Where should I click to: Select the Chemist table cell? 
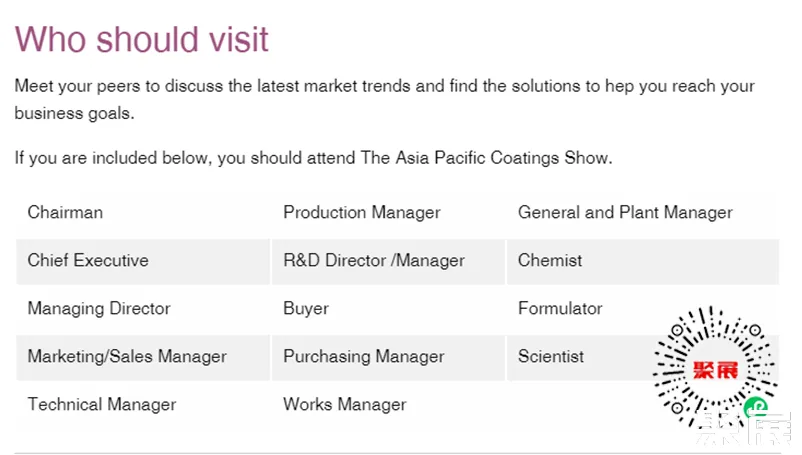click(x=550, y=260)
